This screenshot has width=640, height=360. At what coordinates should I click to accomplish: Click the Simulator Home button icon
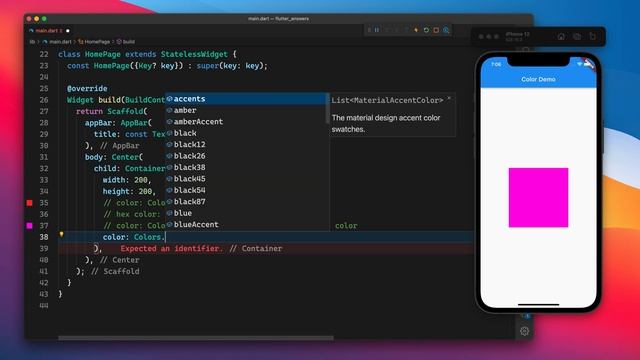[561, 37]
